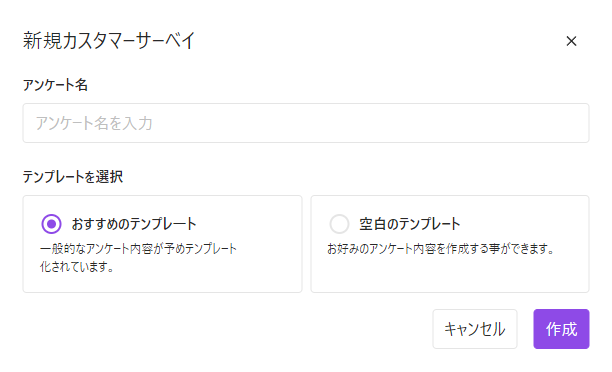Image resolution: width=612 pixels, height=372 pixels.
Task: Click the 新規カスタマーサーベイ dialog title
Action: click(x=109, y=41)
